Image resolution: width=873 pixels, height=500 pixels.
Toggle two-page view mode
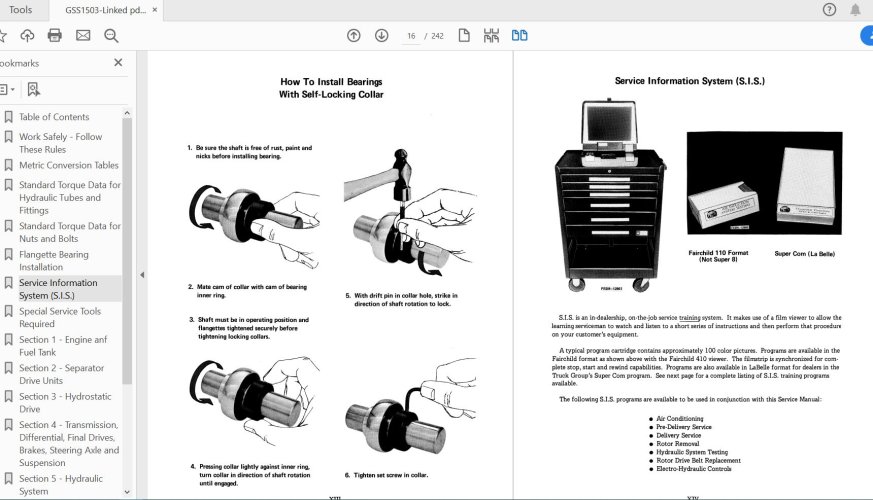pyautogui.click(x=520, y=35)
